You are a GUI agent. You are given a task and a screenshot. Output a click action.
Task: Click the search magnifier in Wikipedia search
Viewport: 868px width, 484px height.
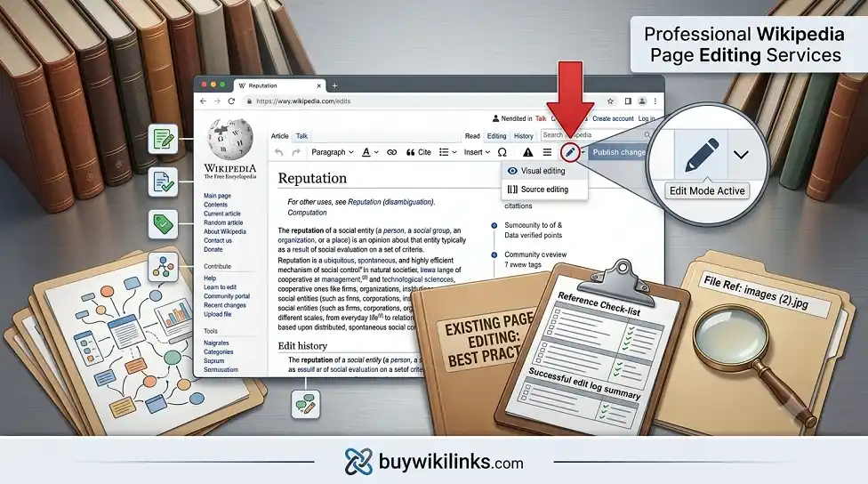pyautogui.click(x=647, y=135)
